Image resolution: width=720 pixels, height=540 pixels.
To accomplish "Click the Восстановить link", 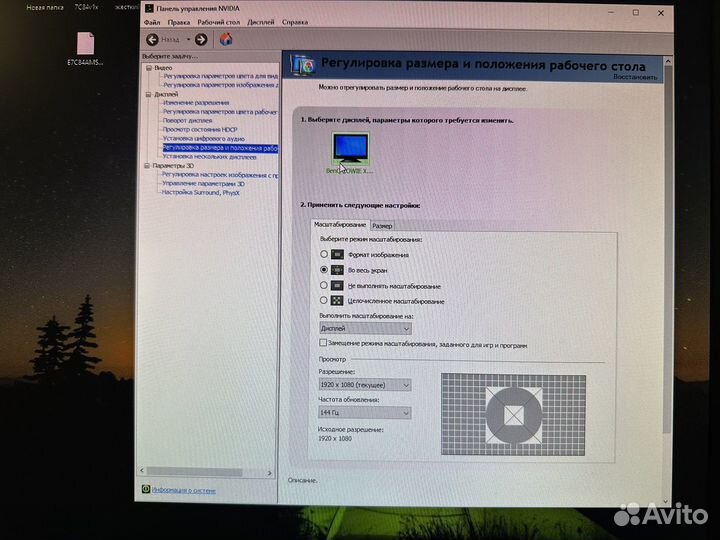I will 635,77.
